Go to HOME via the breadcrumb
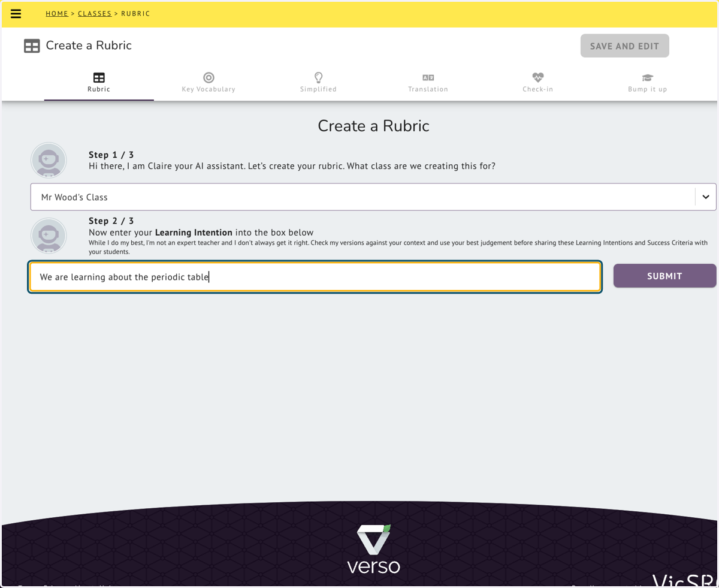The height and width of the screenshot is (588, 719). 57,14
